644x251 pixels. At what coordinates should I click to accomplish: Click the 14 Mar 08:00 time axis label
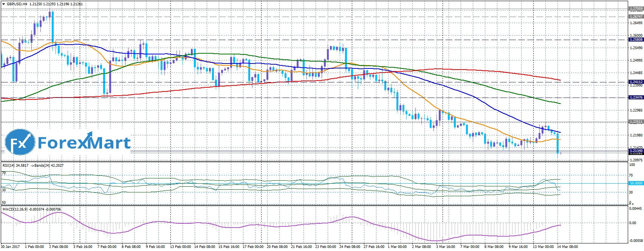(x=567, y=247)
